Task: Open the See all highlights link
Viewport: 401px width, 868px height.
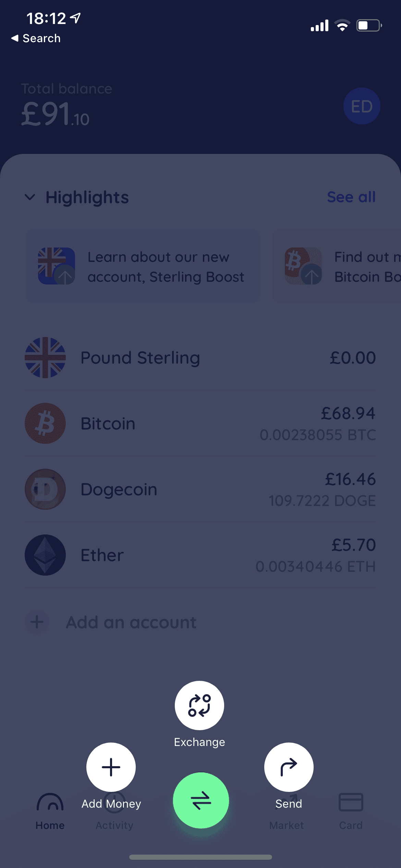Action: point(351,197)
